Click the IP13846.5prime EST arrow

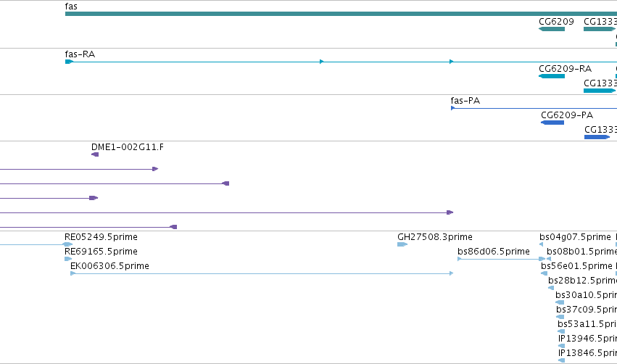[561, 360]
